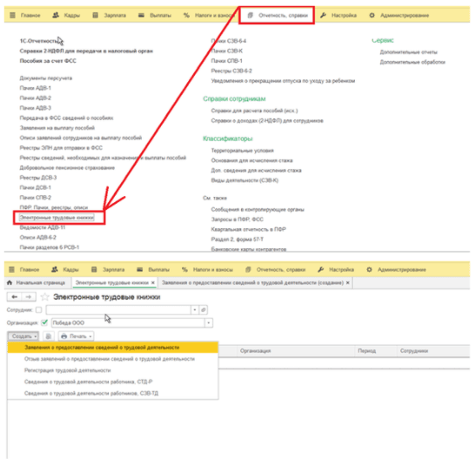The height and width of the screenshot is (459, 476).
Task: Open the home icon on the Начальная страница tab
Action: tap(10, 282)
